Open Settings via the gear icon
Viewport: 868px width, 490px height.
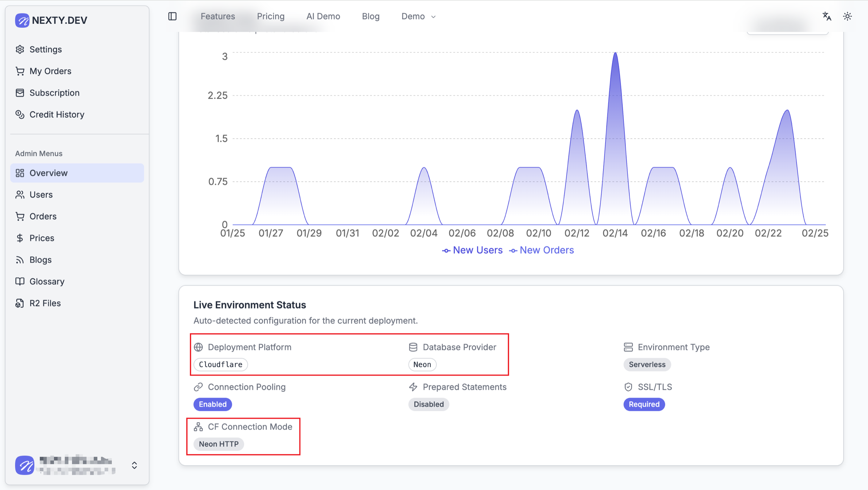pyautogui.click(x=20, y=49)
